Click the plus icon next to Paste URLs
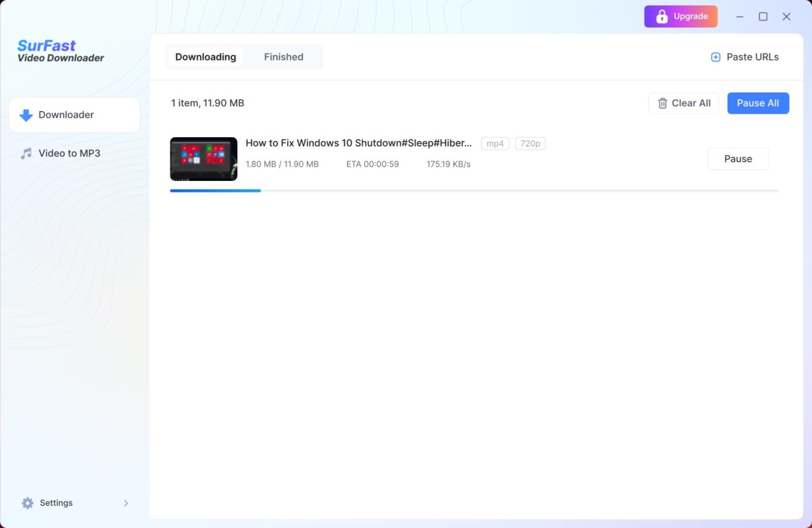 tap(715, 57)
